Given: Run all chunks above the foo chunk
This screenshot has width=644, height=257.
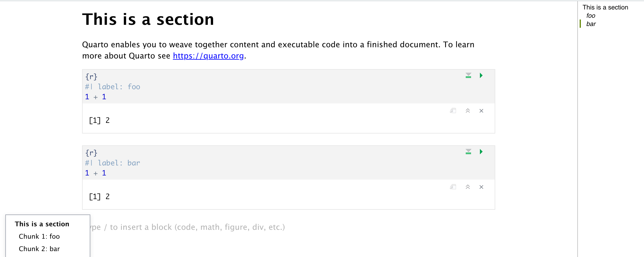Looking at the screenshot, I should [468, 75].
